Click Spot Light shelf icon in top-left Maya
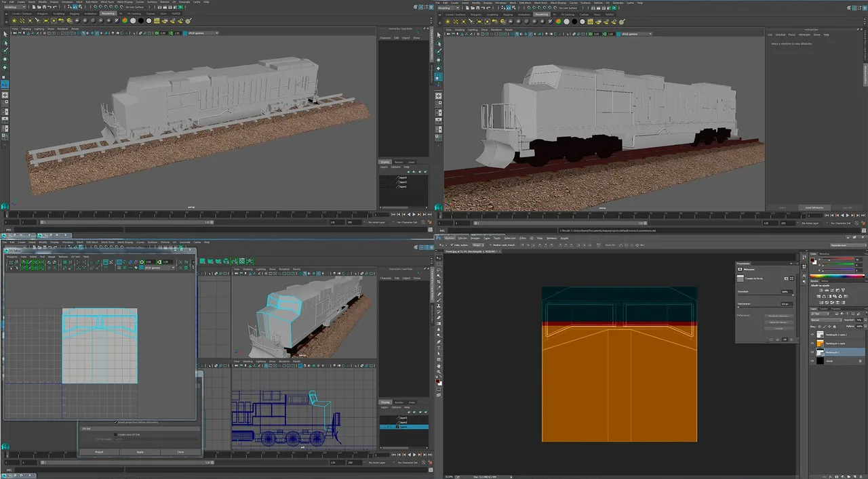Viewport: 868px width, 479px height. [38, 20]
